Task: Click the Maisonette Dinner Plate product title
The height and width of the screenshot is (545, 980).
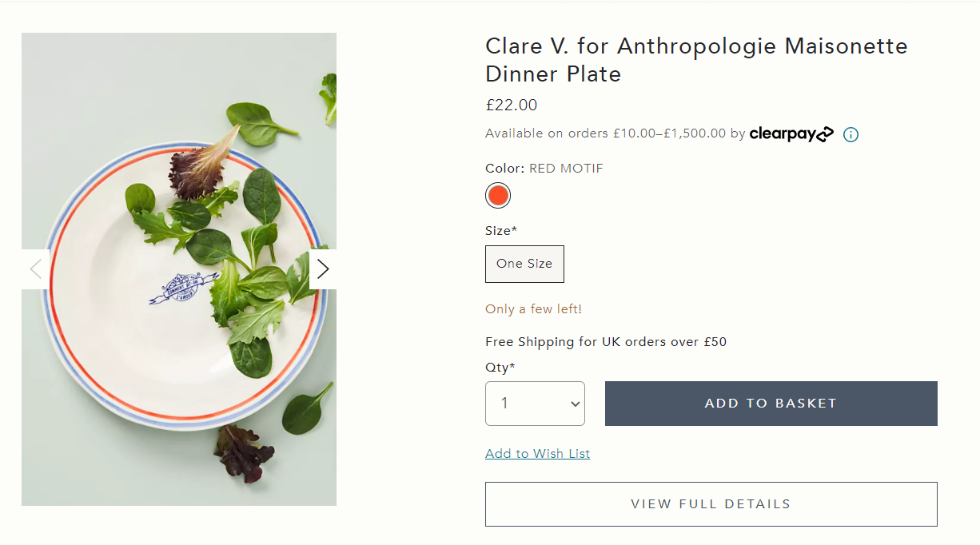Action: point(696,60)
